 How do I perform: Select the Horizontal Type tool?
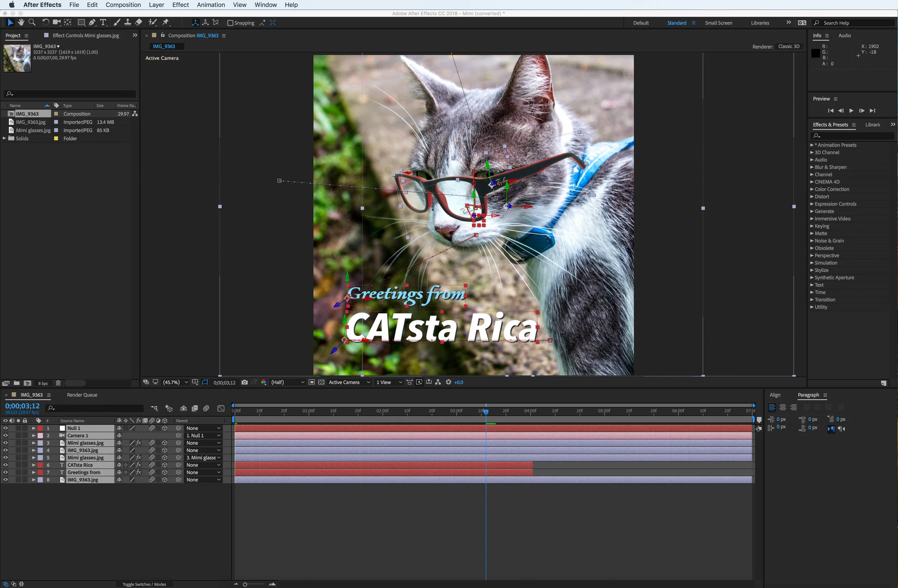point(103,23)
